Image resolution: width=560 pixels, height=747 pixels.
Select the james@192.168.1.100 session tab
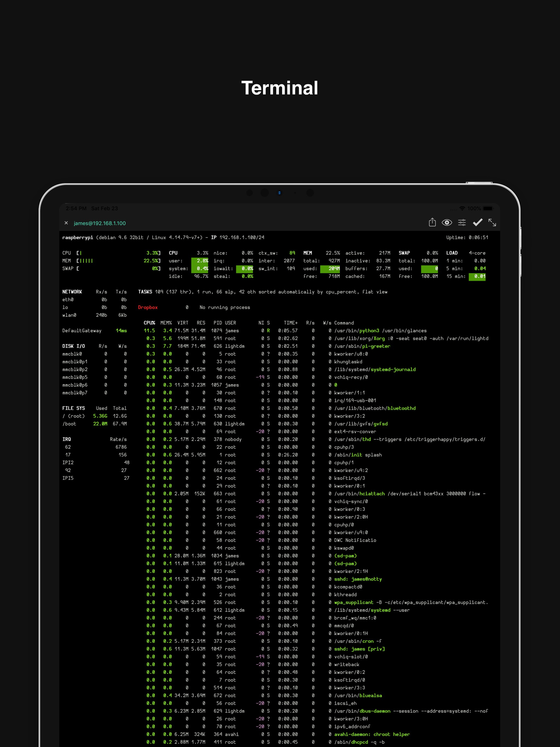(100, 223)
